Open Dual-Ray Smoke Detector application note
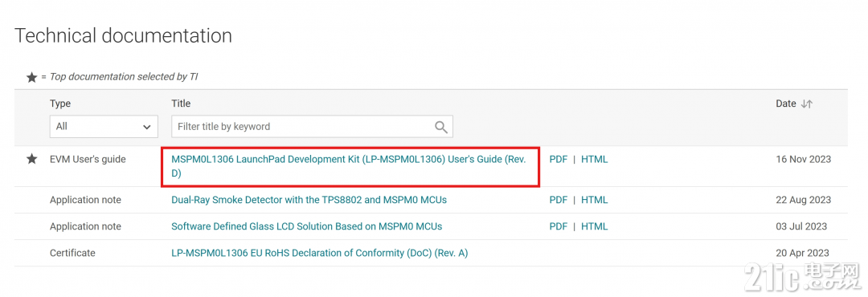 [x=309, y=200]
